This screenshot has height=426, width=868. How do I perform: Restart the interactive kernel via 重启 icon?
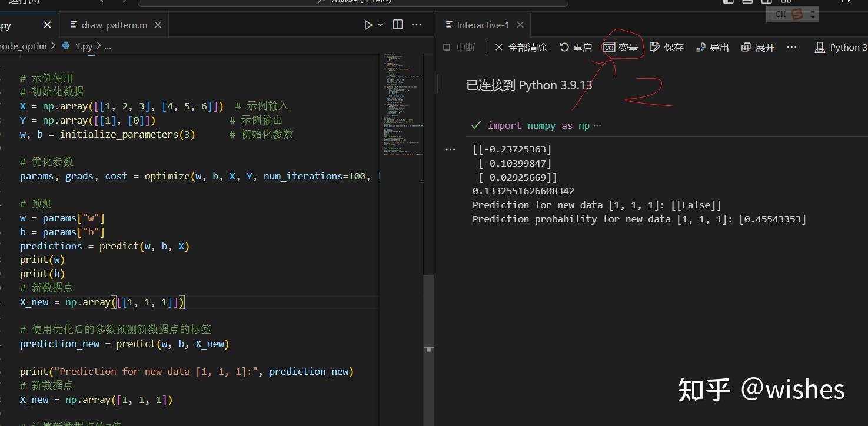point(576,47)
